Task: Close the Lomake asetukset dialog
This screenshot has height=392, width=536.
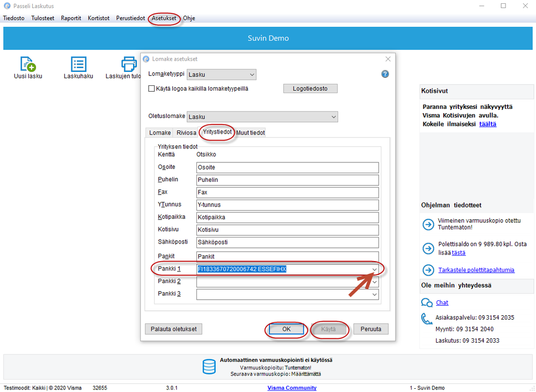Action: coord(388,59)
